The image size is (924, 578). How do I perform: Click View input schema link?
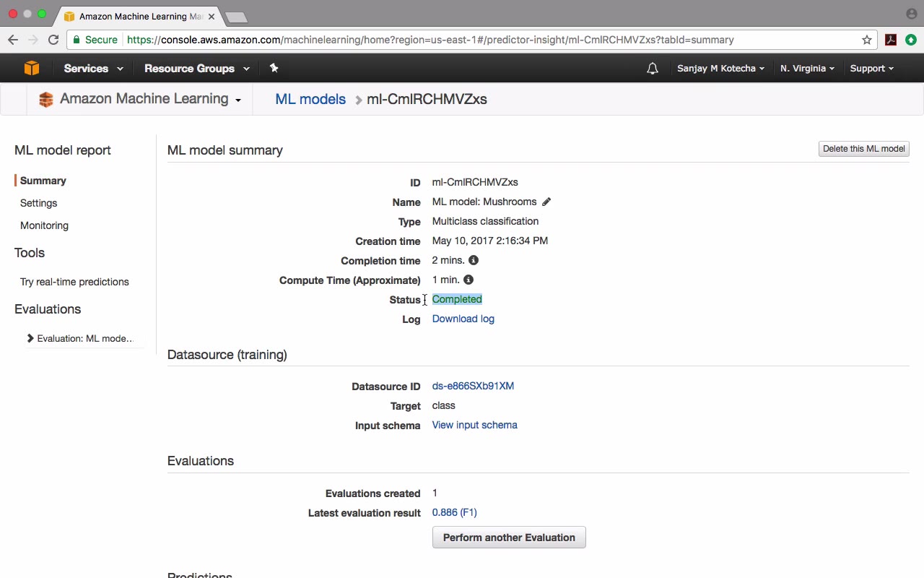point(475,425)
